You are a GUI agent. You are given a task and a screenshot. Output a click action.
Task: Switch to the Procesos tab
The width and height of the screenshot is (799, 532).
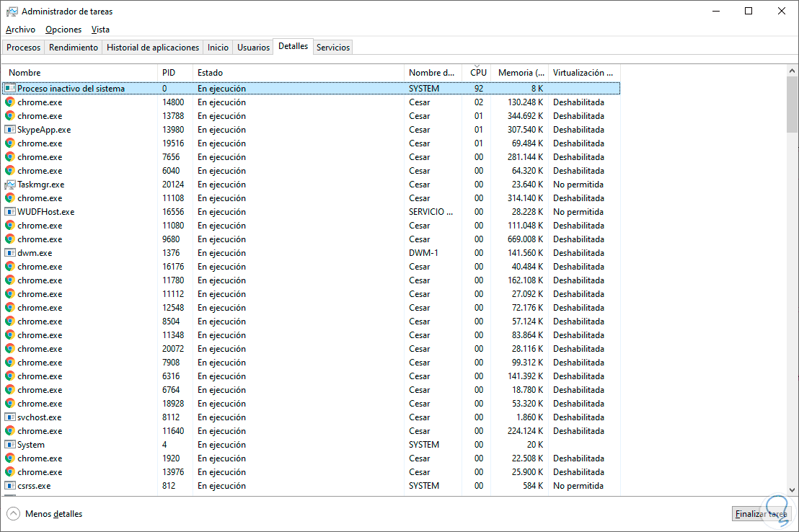[x=24, y=48]
